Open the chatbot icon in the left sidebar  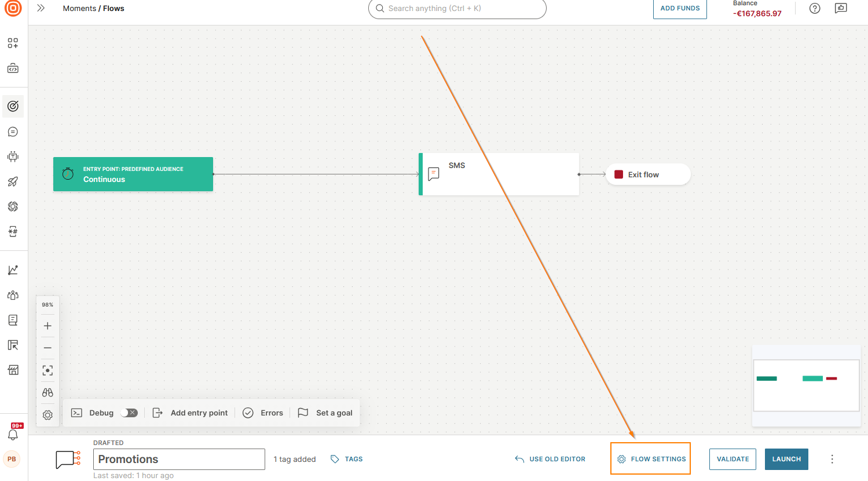pos(13,156)
